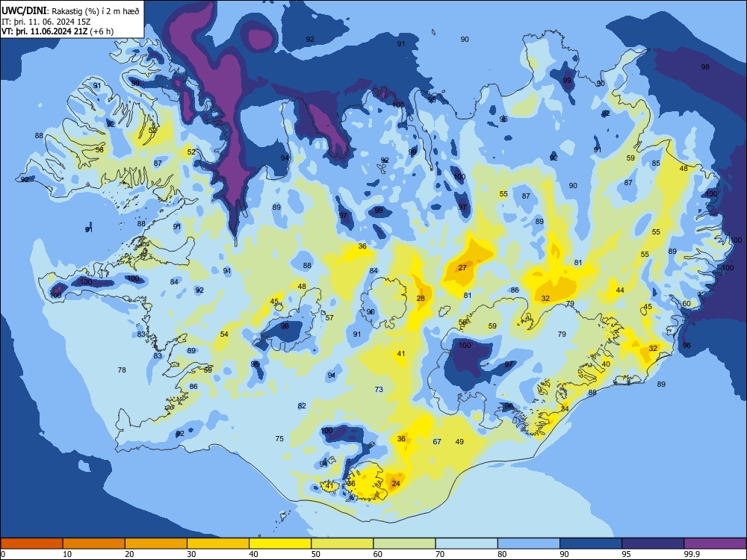747x560 pixels.
Task: Click the humidity value '60' near east coast
Action: (686, 303)
